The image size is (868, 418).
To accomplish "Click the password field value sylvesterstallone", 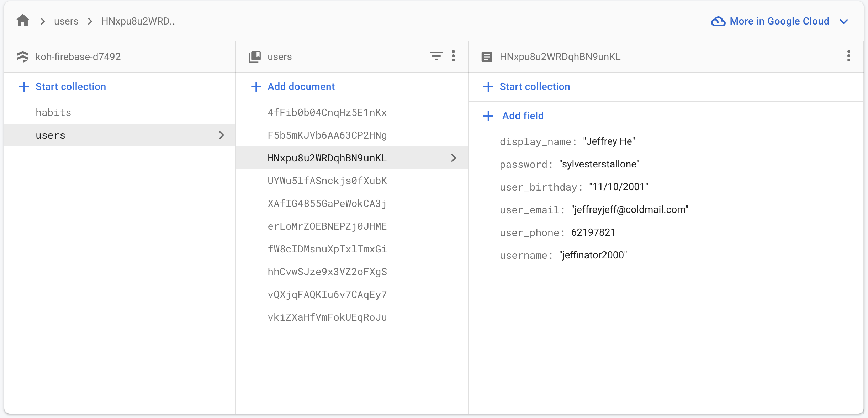I will (599, 164).
